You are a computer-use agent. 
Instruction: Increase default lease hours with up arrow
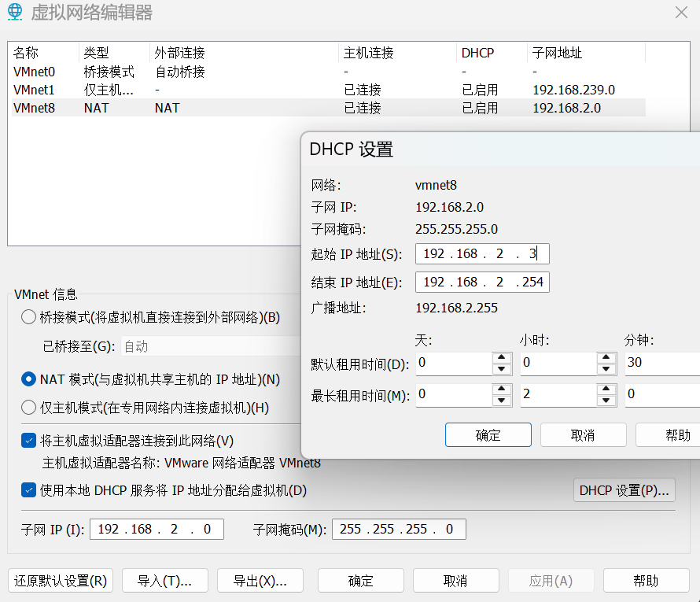coord(606,358)
